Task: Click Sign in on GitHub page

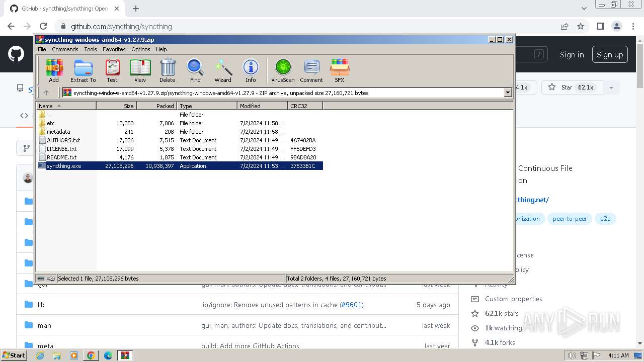Action: (x=572, y=55)
